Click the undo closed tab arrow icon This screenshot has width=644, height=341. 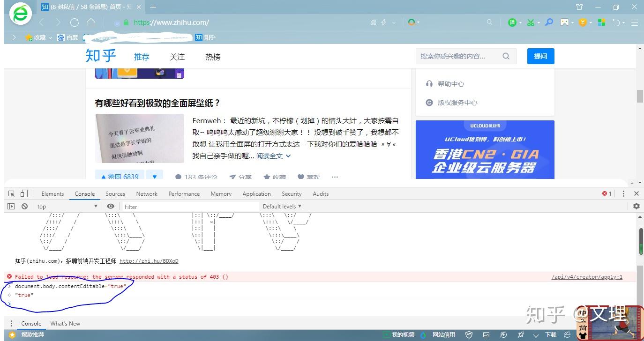click(x=616, y=22)
